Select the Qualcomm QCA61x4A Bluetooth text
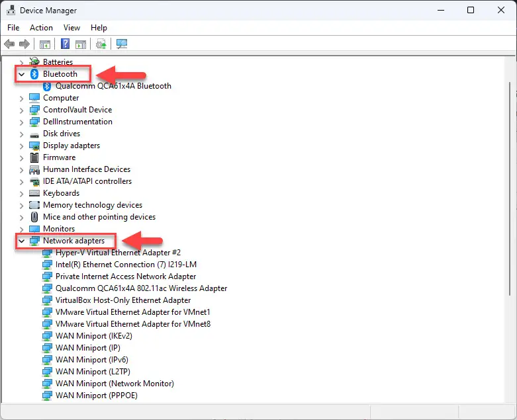This screenshot has width=517, height=420. 113,86
